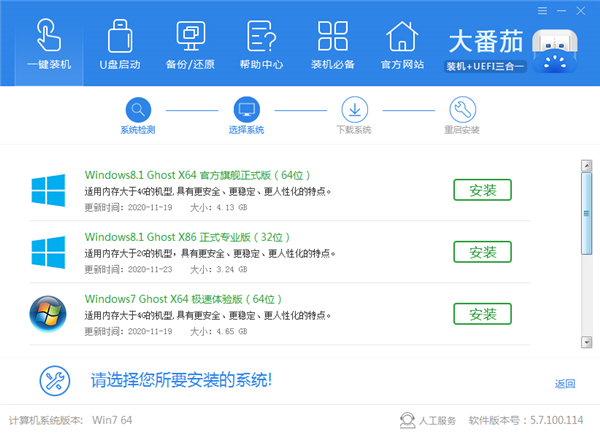Click the 选择系统 step label
The height and width of the screenshot is (434, 600).
pyautogui.click(x=246, y=130)
